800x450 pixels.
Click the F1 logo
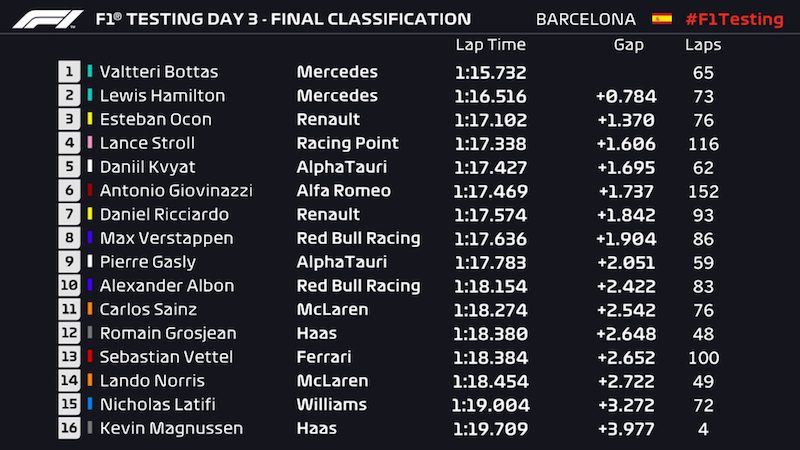(48, 19)
